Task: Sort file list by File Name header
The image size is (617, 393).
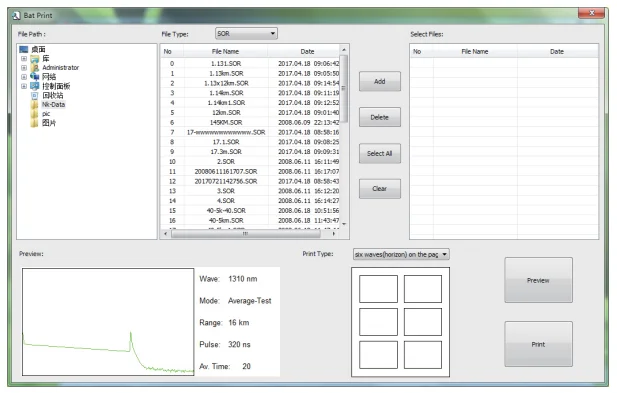Action: point(225,52)
